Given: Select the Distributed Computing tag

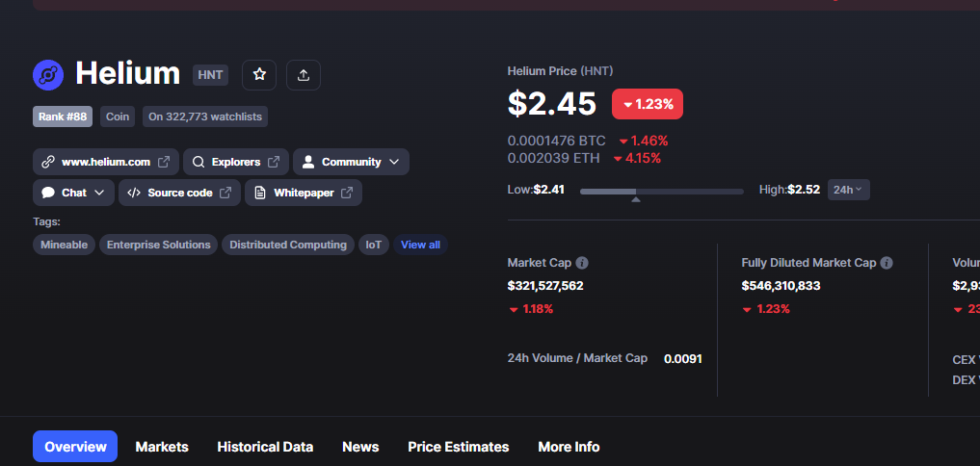Looking at the screenshot, I should (288, 245).
